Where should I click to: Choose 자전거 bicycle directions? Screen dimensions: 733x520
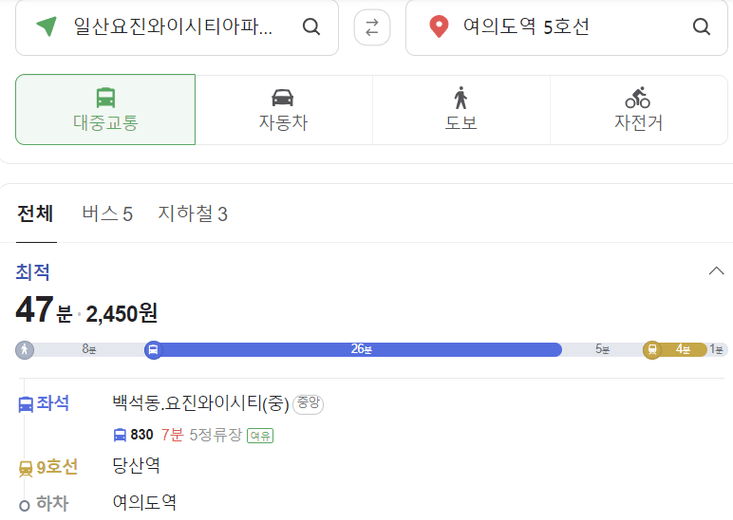pos(639,110)
